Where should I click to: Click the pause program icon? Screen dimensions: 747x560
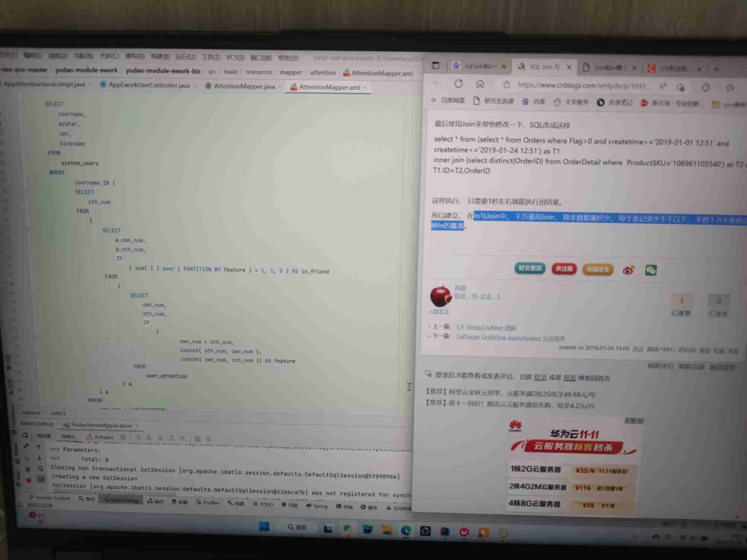tap(28, 470)
